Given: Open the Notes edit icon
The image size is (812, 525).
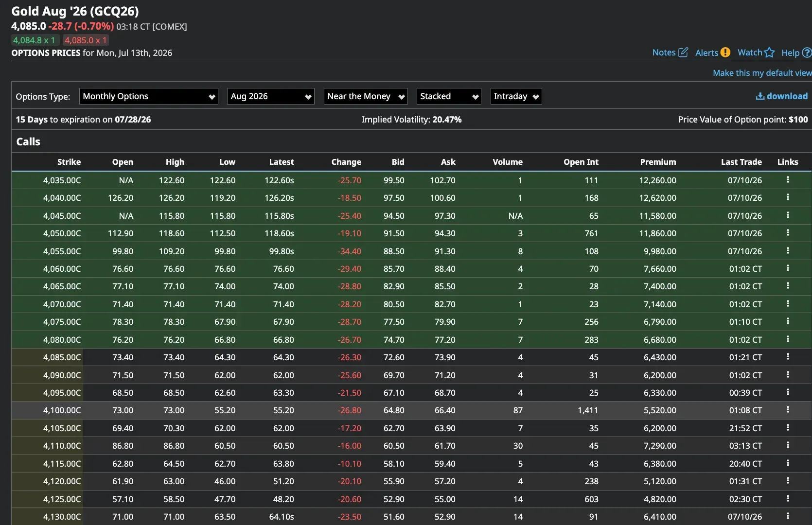Looking at the screenshot, I should click(683, 52).
